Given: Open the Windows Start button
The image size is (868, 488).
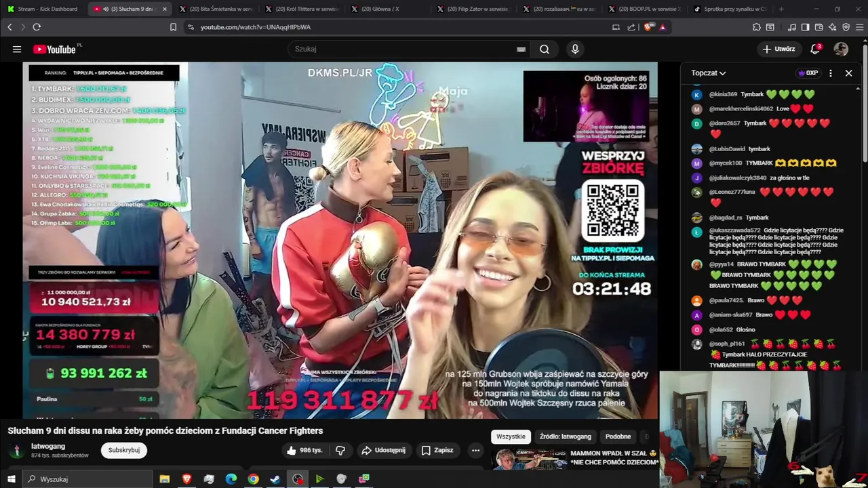Looking at the screenshot, I should pyautogui.click(x=11, y=479).
